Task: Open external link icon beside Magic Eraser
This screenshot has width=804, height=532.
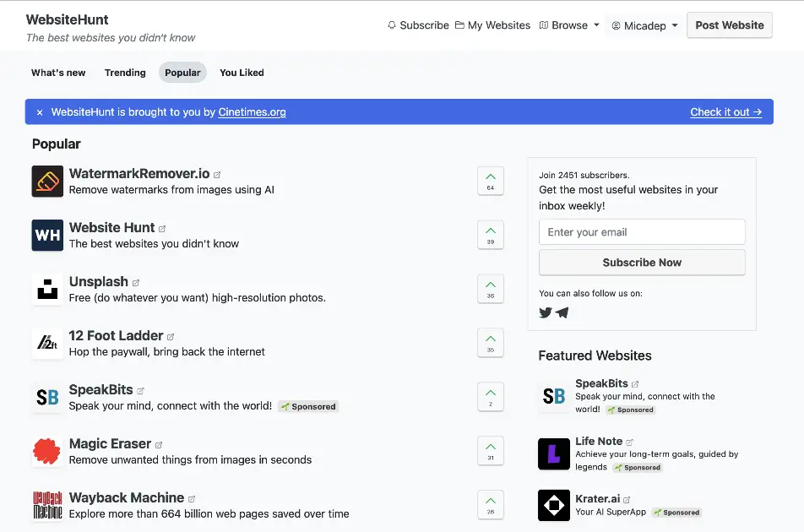Action: [x=159, y=445]
